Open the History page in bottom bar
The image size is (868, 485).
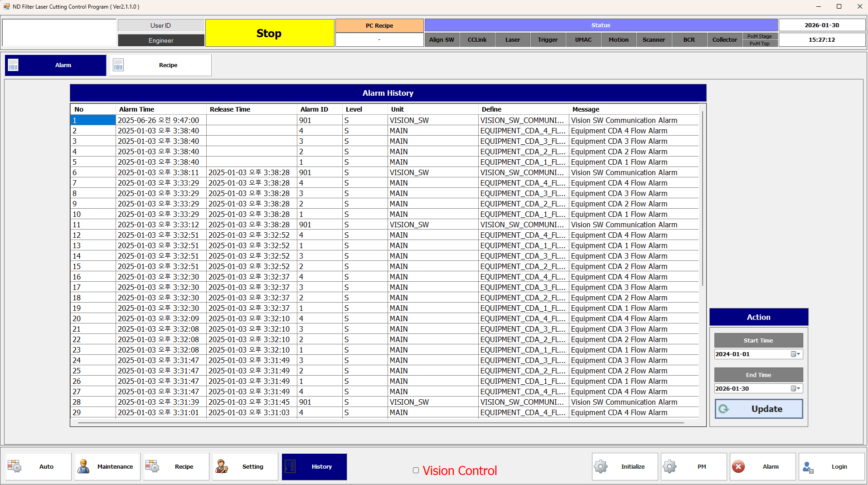click(314, 466)
